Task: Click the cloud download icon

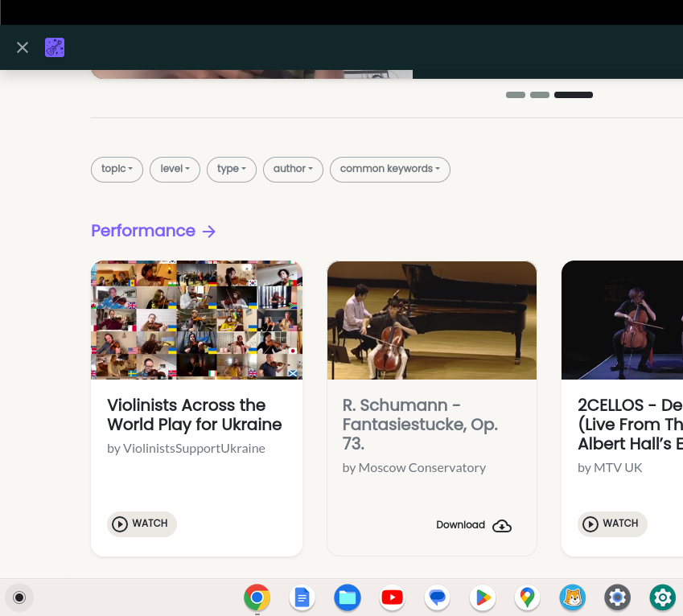Action: (502, 526)
